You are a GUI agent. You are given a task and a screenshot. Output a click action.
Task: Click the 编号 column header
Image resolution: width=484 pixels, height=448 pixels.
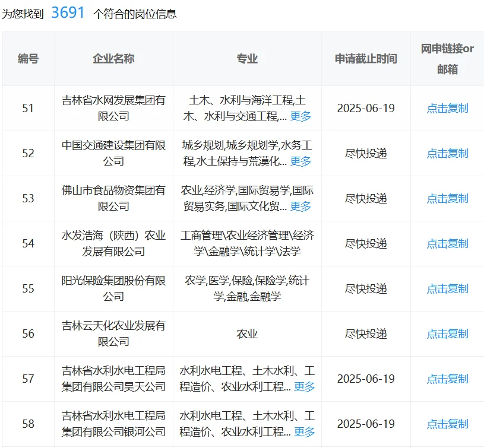click(28, 59)
